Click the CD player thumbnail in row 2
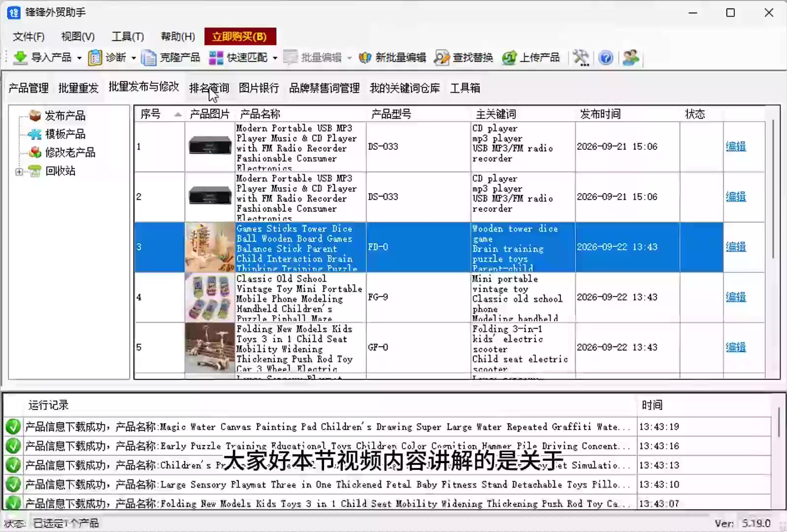Screen dimensions: 787x532 (210, 197)
